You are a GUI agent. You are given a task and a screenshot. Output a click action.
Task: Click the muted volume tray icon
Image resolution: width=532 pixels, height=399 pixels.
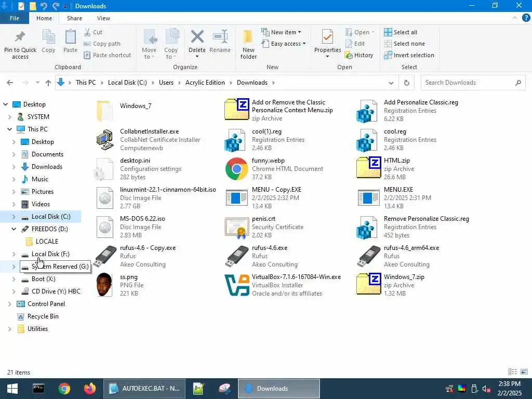pyautogui.click(x=486, y=389)
